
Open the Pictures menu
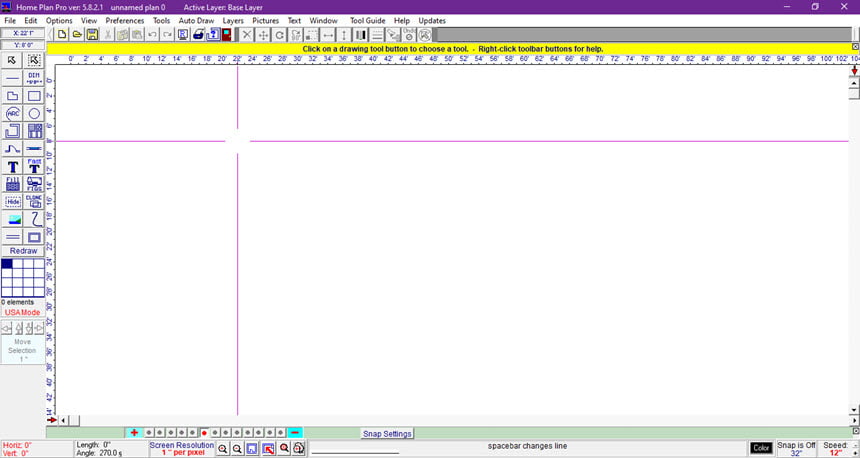[265, 21]
